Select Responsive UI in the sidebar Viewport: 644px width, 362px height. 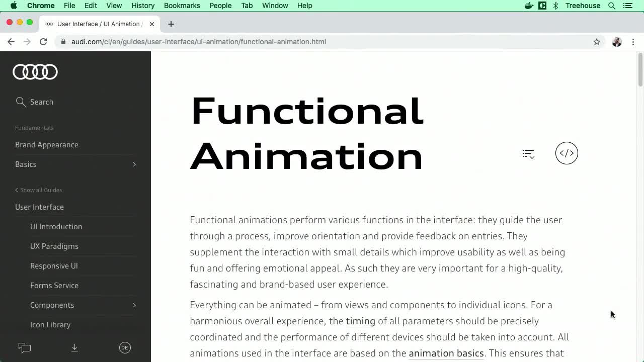point(54,266)
